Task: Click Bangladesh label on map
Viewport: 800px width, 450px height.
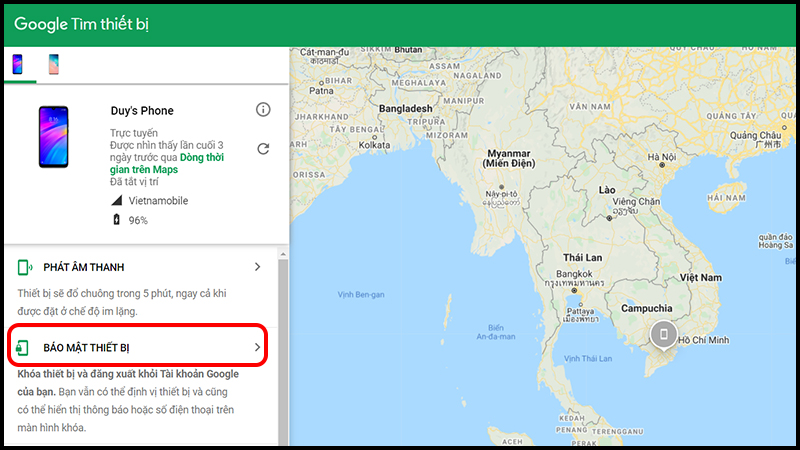Action: (405, 109)
